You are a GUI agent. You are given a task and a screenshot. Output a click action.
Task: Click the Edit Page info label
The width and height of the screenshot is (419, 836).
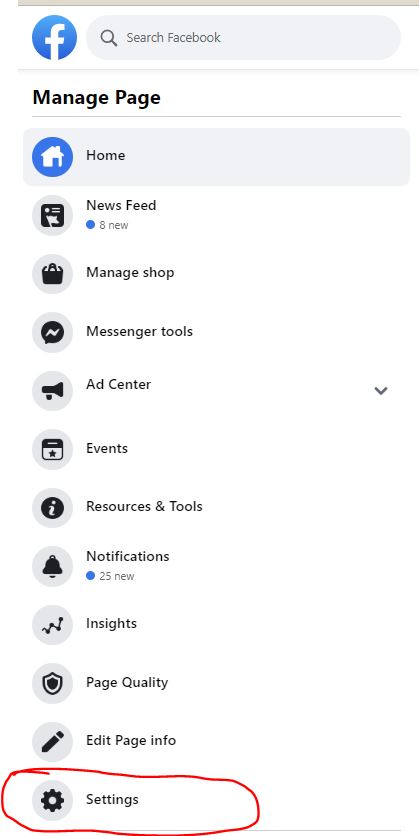[x=131, y=740]
